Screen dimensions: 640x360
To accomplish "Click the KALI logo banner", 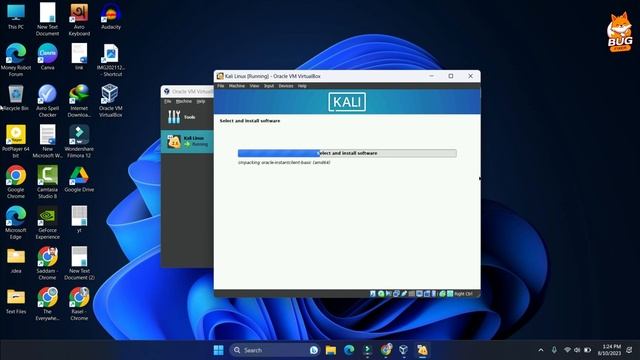I will pos(347,102).
